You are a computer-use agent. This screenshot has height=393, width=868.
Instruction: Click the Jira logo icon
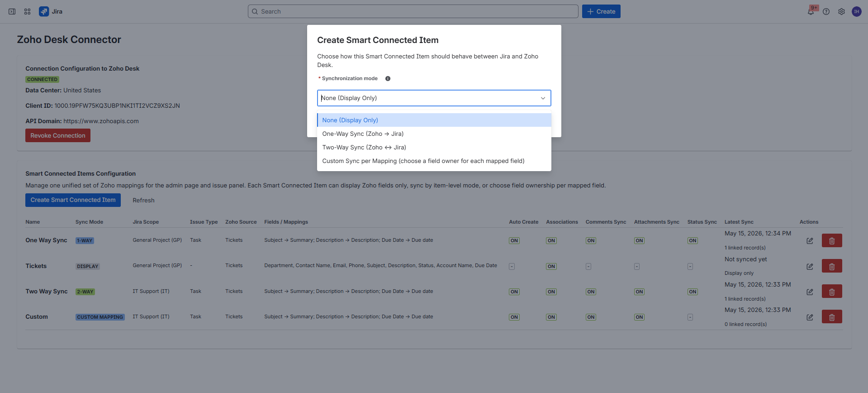[x=44, y=11]
